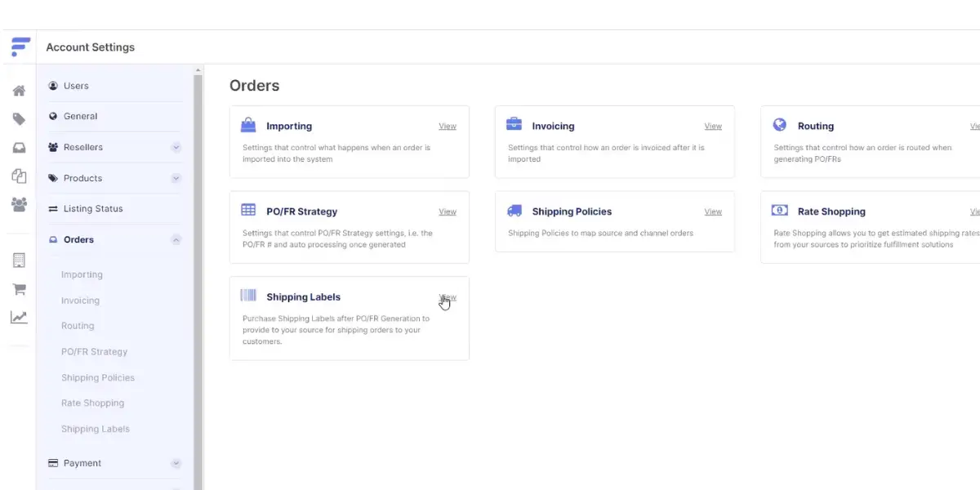Expand the Products menu chevron

click(x=176, y=178)
